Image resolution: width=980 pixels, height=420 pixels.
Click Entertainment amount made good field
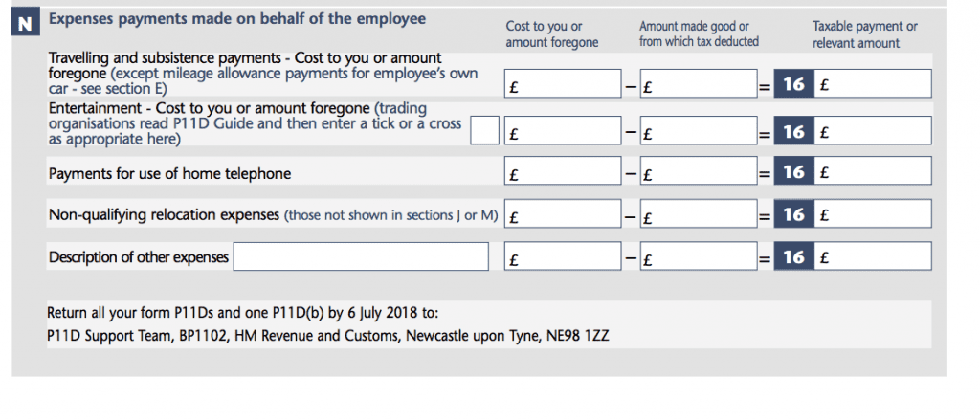pos(698,130)
